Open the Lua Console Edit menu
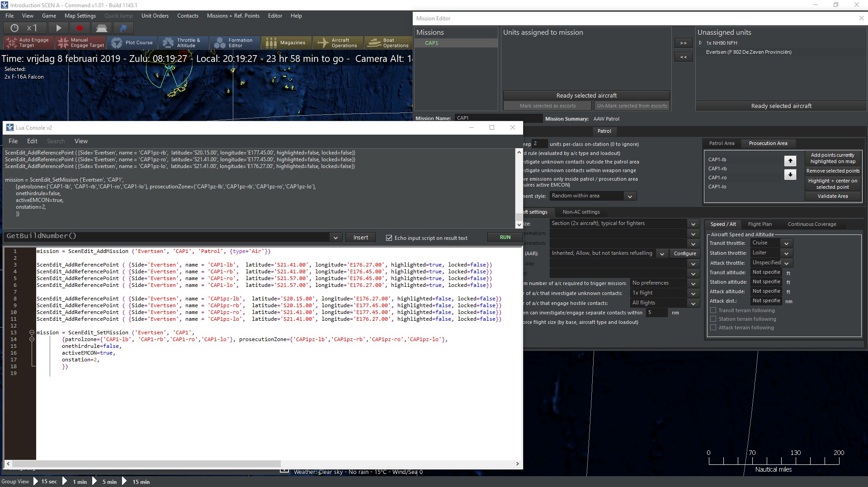The image size is (868, 487). pos(32,141)
